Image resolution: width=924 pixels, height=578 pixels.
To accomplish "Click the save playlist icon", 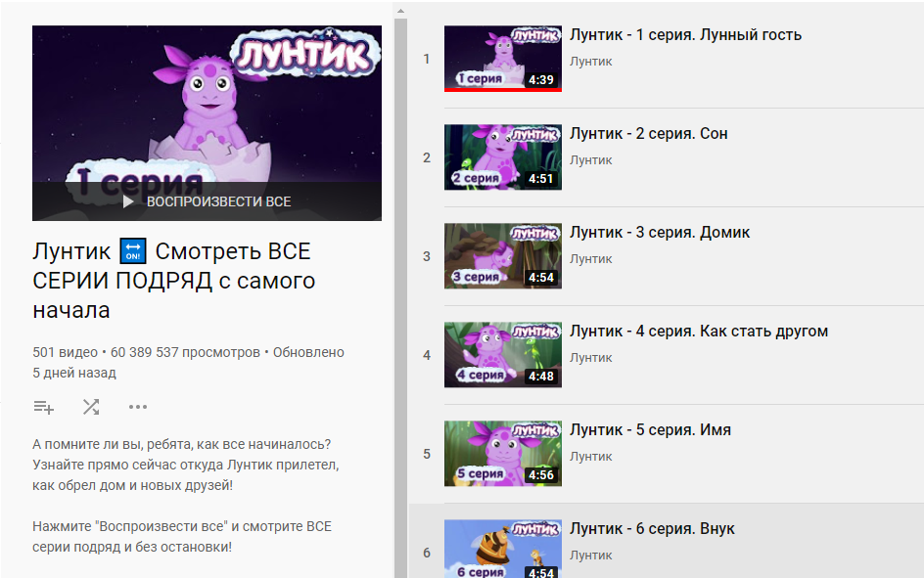I will [x=44, y=407].
